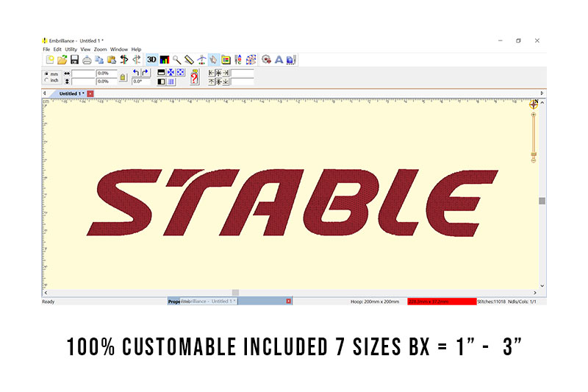Click the rotation angle field
This screenshot has width=588, height=392.
pos(141,82)
